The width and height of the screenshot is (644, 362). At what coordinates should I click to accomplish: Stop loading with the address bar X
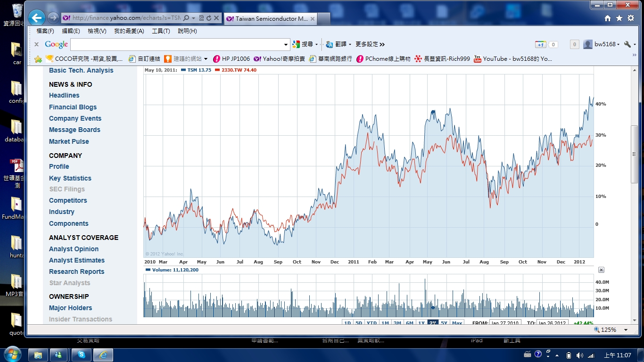coord(216,18)
